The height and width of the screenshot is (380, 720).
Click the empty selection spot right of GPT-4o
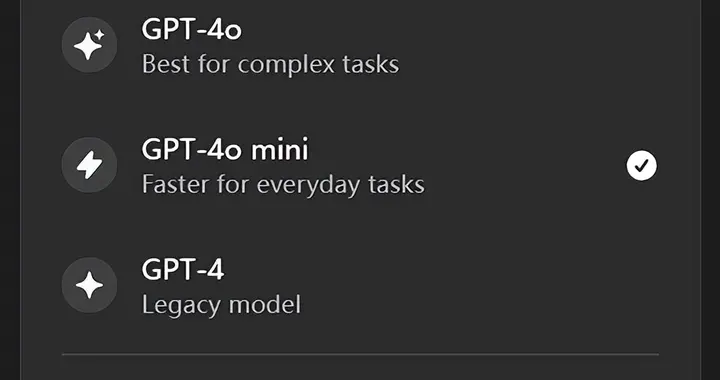(x=641, y=45)
